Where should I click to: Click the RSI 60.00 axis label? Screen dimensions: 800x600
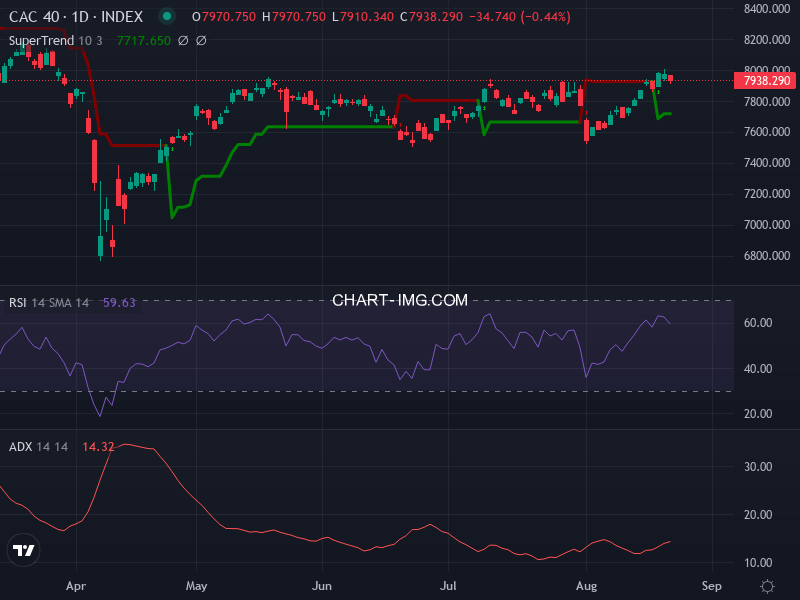pyautogui.click(x=758, y=322)
